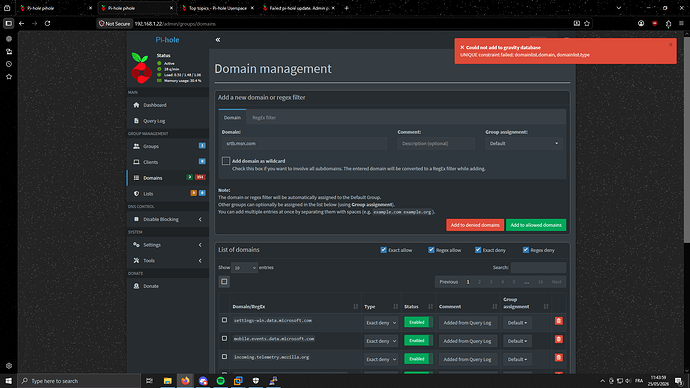
Task: Reload the page with the browser refresh icon
Action: click(x=48, y=24)
